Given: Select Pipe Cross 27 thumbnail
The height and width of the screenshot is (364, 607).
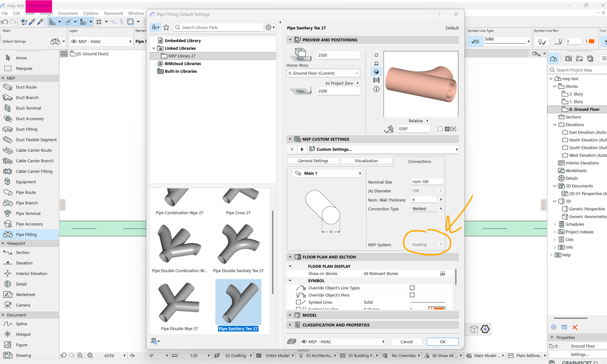Looking at the screenshot, I should click(x=238, y=202).
